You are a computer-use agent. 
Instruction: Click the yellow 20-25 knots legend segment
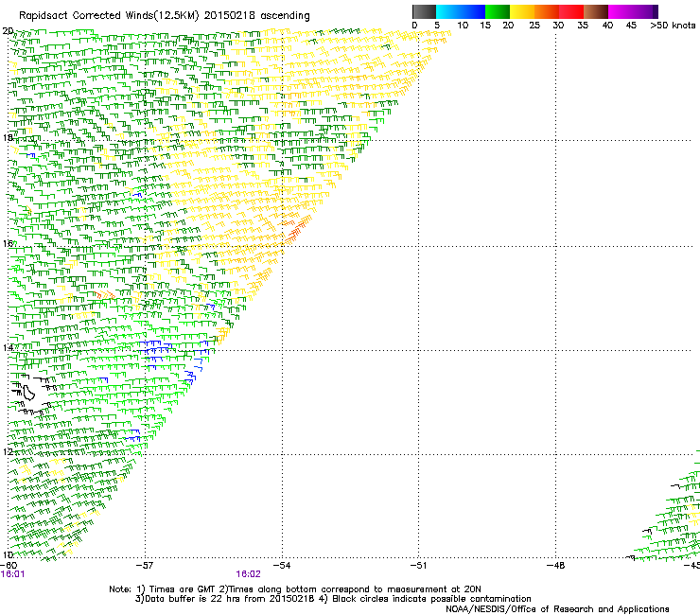pyautogui.click(x=522, y=11)
